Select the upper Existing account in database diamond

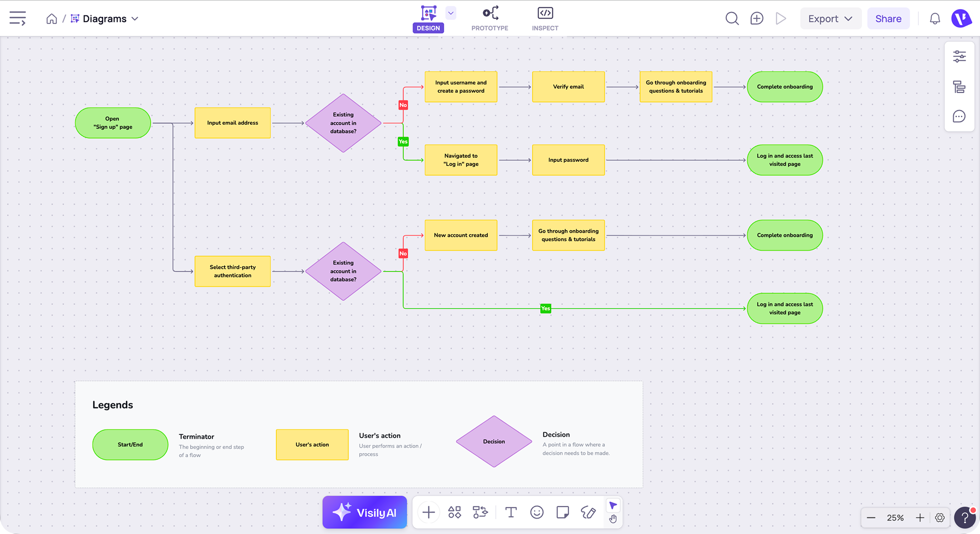tap(343, 123)
